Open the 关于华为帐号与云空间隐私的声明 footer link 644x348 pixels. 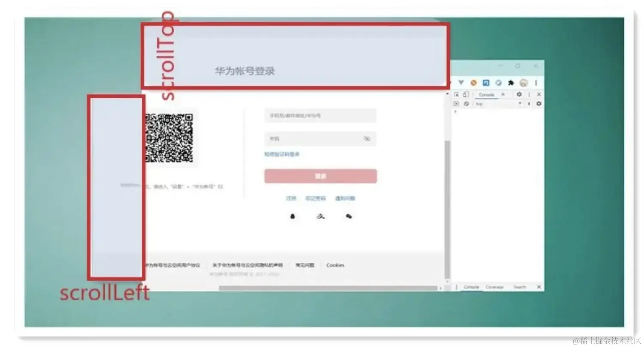pos(247,265)
